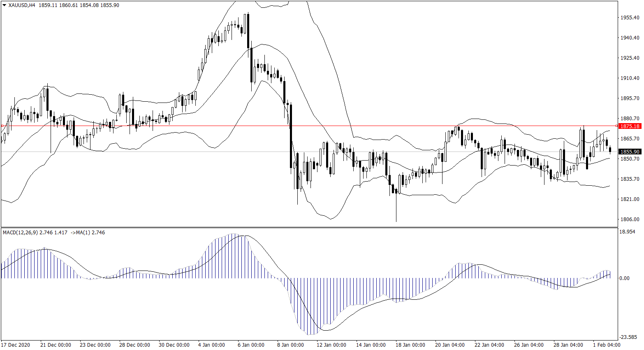
Task: Click the triangle arrow beside XAUUSD,H4
Action: [5, 5]
